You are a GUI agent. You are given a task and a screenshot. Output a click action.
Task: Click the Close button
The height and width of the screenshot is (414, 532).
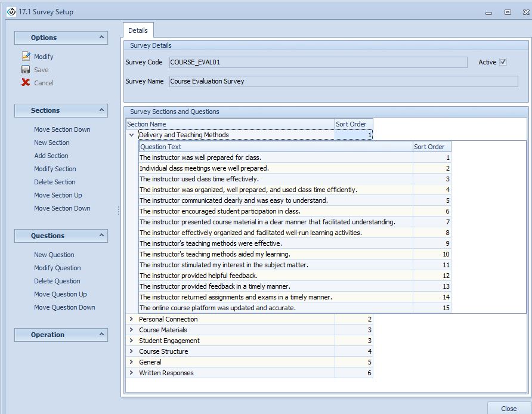(508, 409)
